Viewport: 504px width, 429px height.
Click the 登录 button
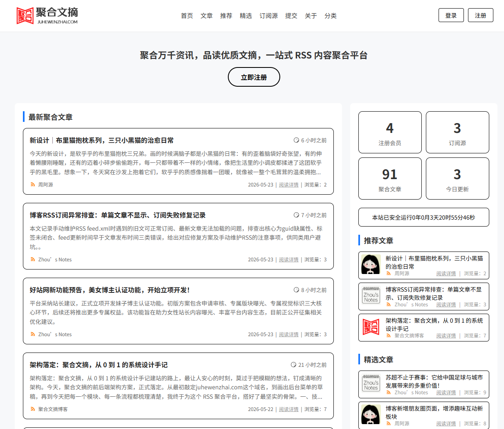451,16
